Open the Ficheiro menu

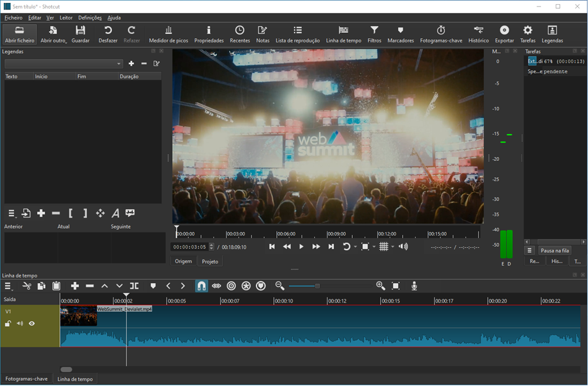pyautogui.click(x=14, y=18)
